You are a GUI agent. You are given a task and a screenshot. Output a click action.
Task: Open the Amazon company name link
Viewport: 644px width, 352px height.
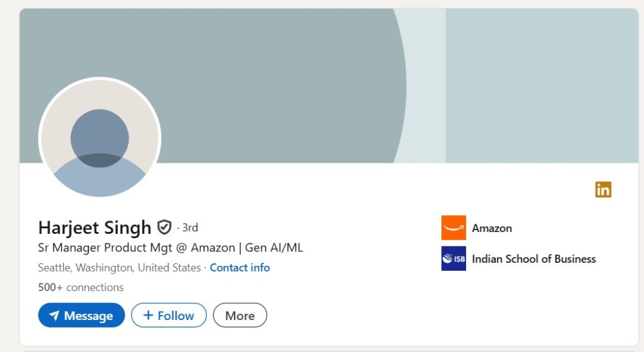tap(492, 228)
